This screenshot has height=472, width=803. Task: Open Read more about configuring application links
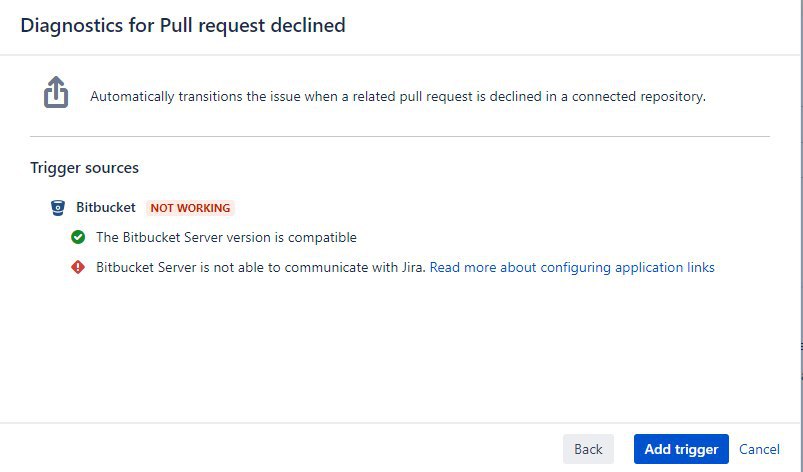(x=572, y=267)
